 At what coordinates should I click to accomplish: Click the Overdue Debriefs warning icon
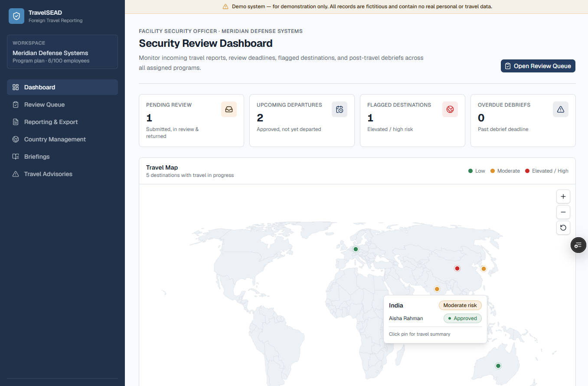tap(561, 109)
